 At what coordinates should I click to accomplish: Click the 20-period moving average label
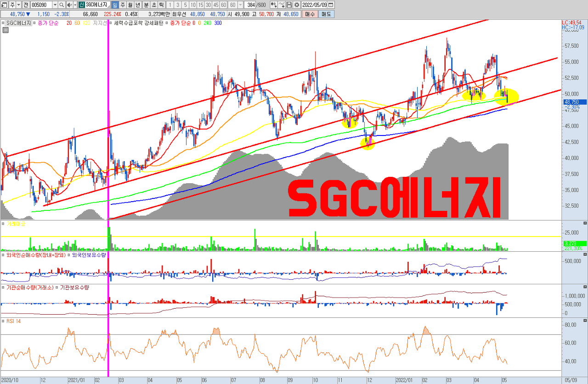click(x=69, y=23)
